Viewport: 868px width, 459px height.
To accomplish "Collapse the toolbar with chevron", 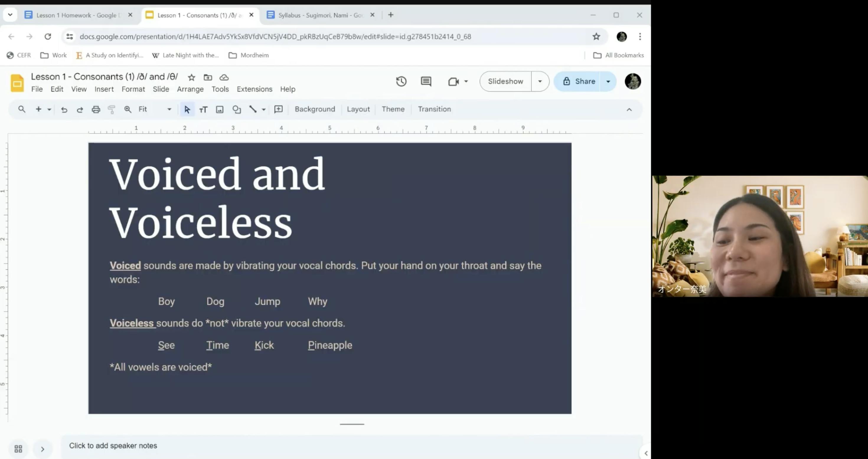I will click(x=629, y=109).
